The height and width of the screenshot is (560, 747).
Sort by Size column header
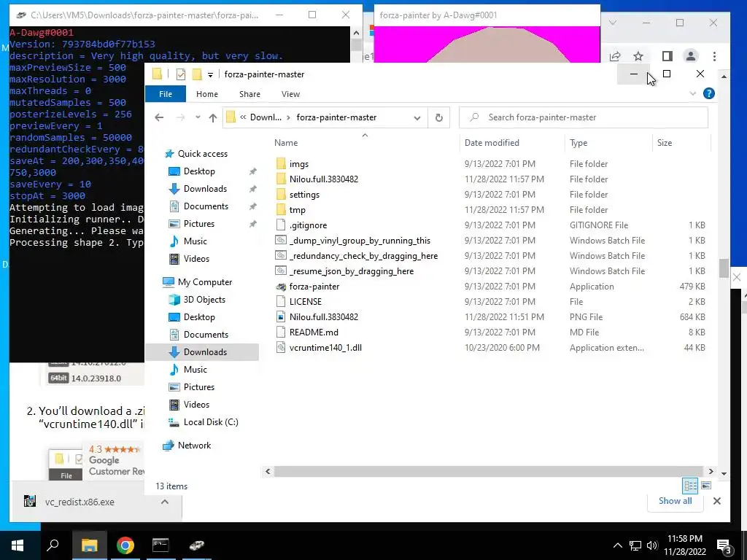664,142
